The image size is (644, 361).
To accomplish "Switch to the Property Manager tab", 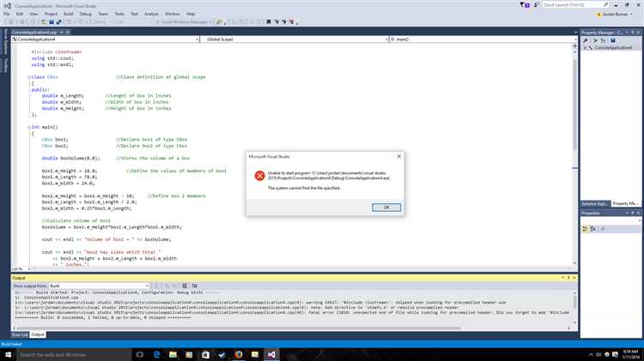I will [625, 203].
